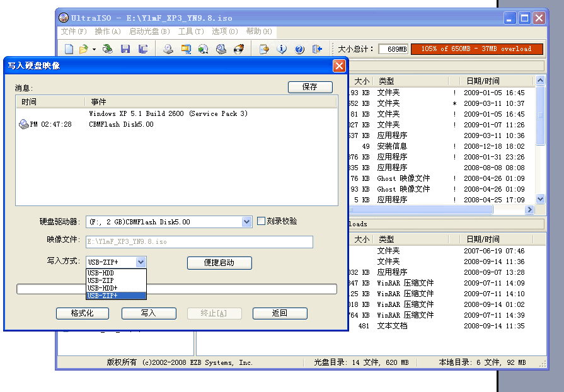The height and width of the screenshot is (392, 564).
Task: Click the 映像文件 path input field
Action: pos(199,242)
